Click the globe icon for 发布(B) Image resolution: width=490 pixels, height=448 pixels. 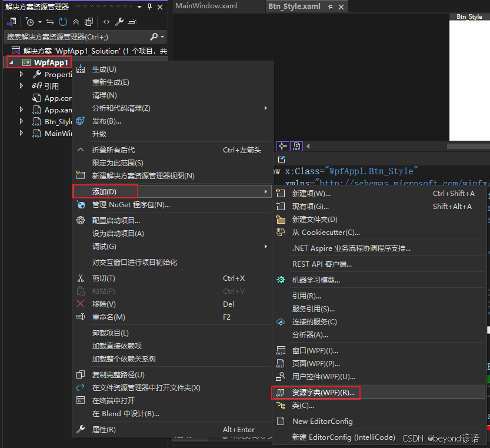[81, 121]
